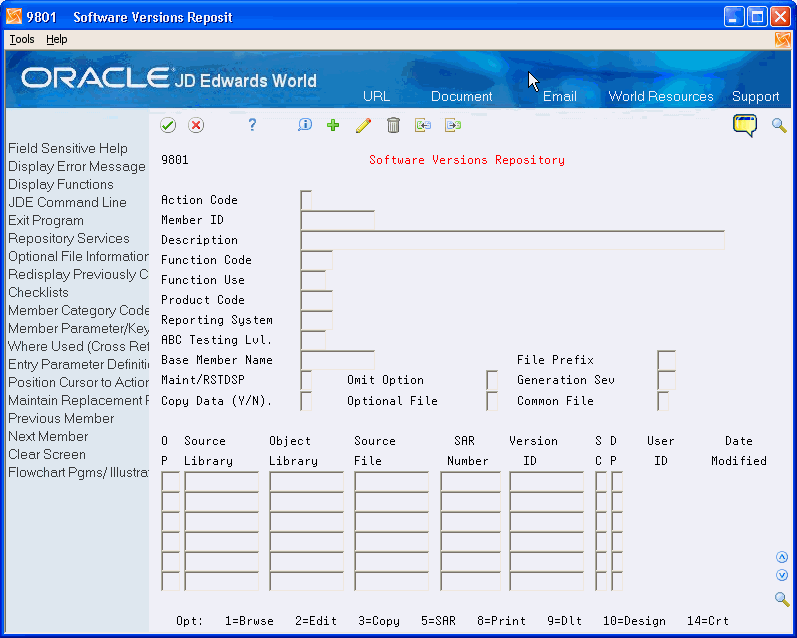Click the Copy Data (Y/N) field
Viewport: 797px width, 638px height.
click(x=306, y=401)
